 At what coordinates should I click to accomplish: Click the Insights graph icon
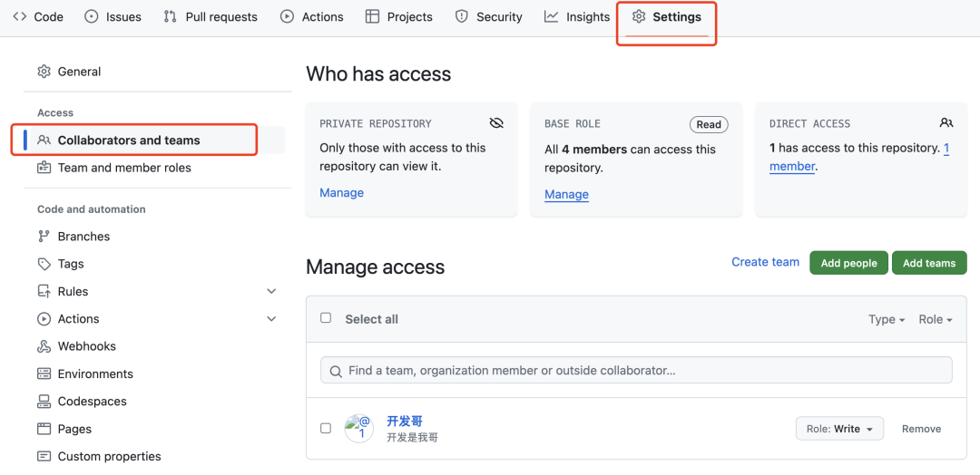point(552,17)
